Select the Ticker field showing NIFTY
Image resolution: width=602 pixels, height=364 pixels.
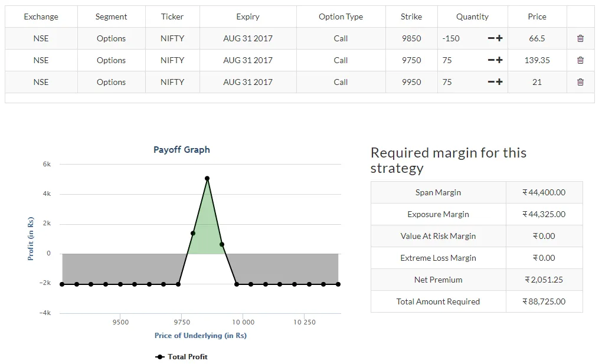[x=172, y=38]
